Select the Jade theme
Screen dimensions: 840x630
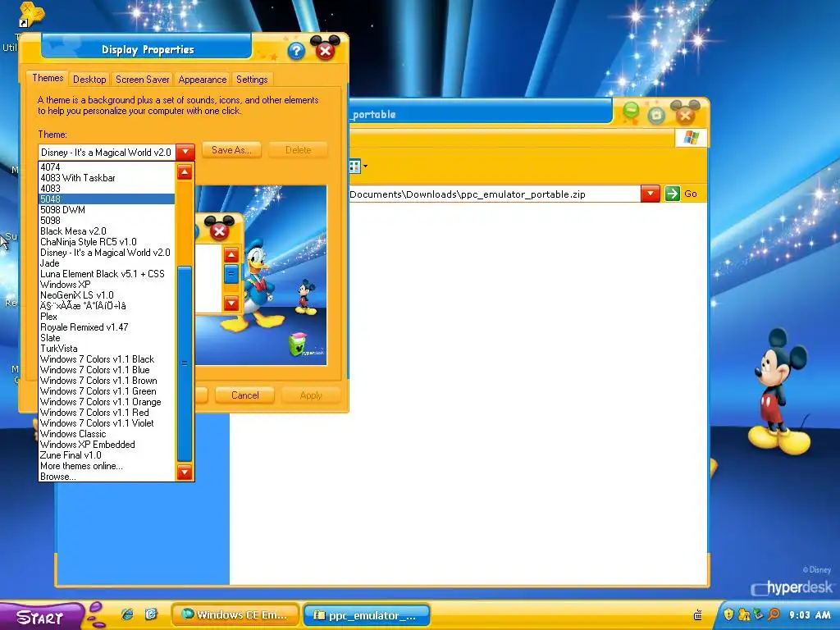[107, 263]
